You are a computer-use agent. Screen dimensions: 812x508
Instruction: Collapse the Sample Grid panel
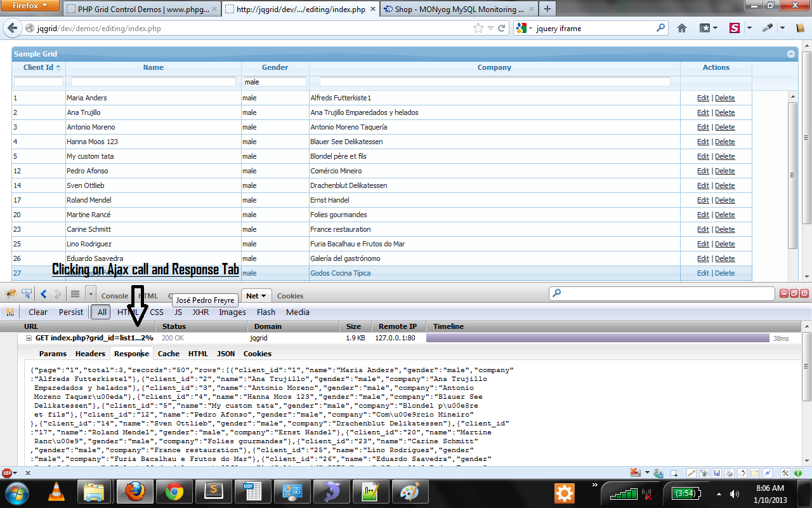tap(791, 55)
